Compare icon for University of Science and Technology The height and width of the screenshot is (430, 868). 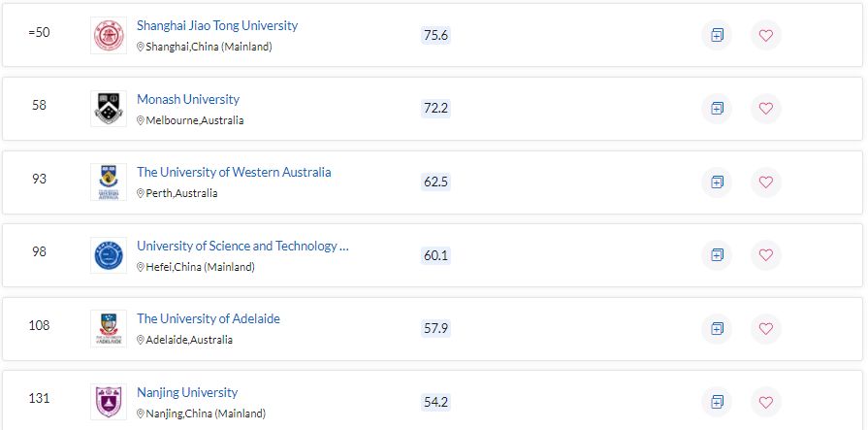click(717, 255)
